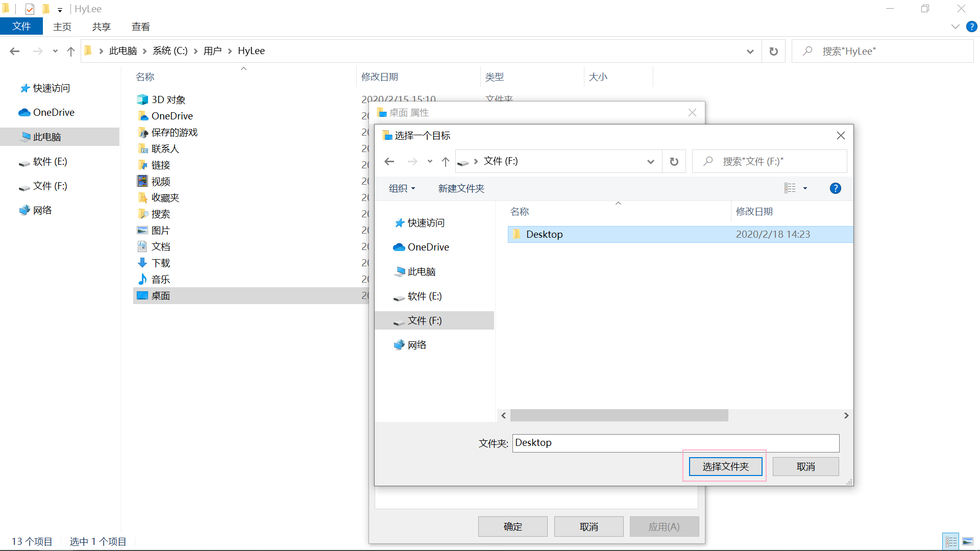Expand the view options dropdown arrow in the dialog
The height and width of the screenshot is (551, 980).
(805, 188)
